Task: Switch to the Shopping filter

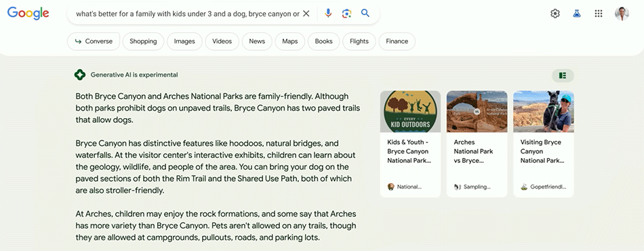Action: point(143,41)
